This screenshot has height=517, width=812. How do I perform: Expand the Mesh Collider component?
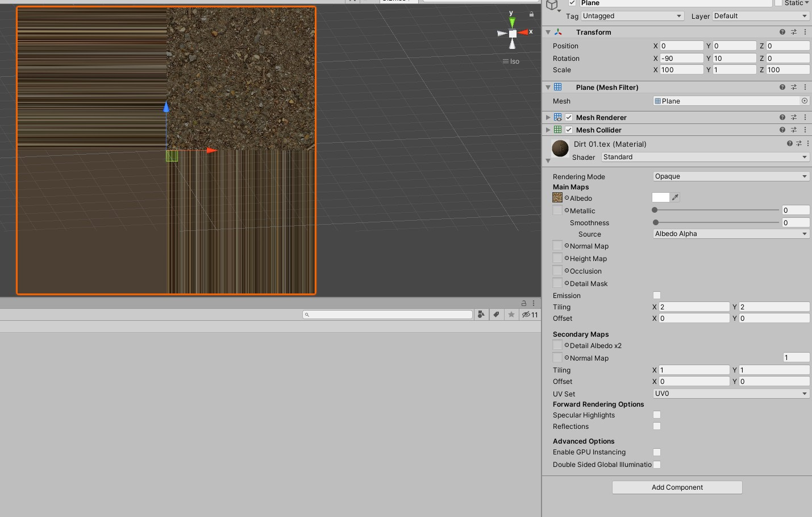point(548,130)
